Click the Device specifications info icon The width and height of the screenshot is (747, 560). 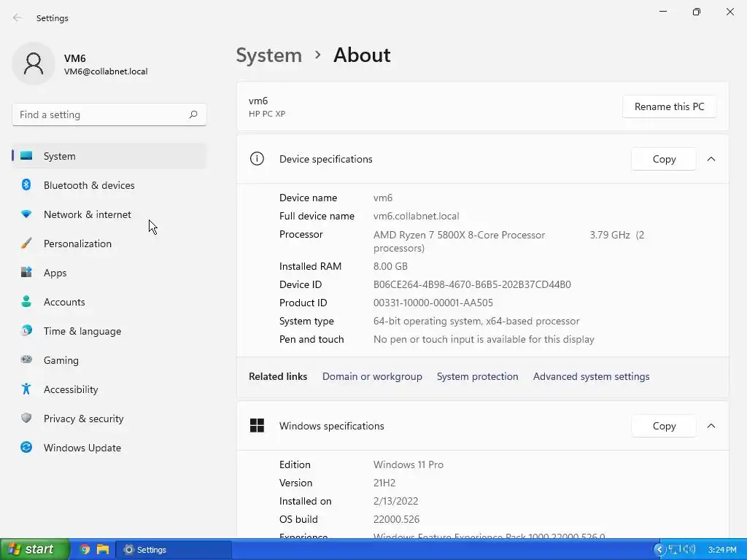tap(257, 158)
